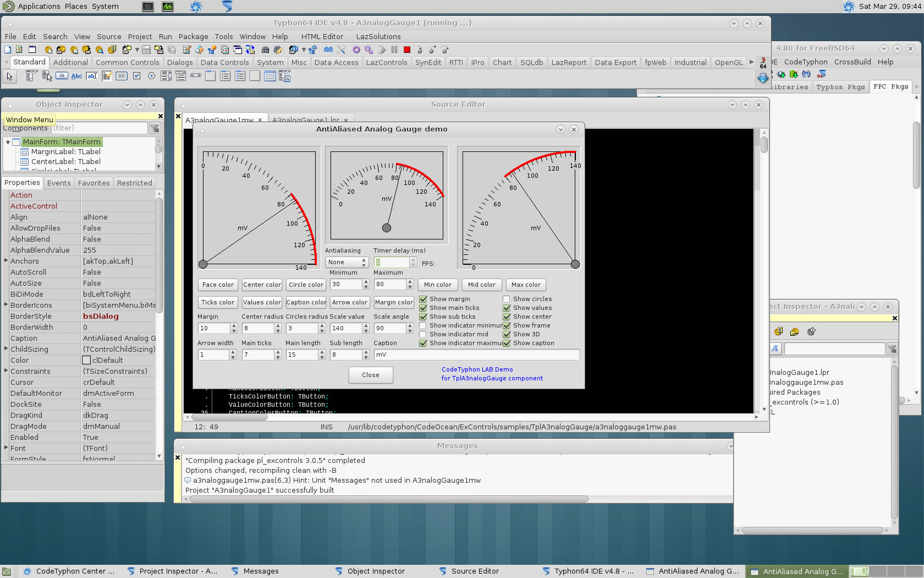Image resolution: width=924 pixels, height=578 pixels.
Task: Switch to the Additional palette tab
Action: tap(70, 62)
